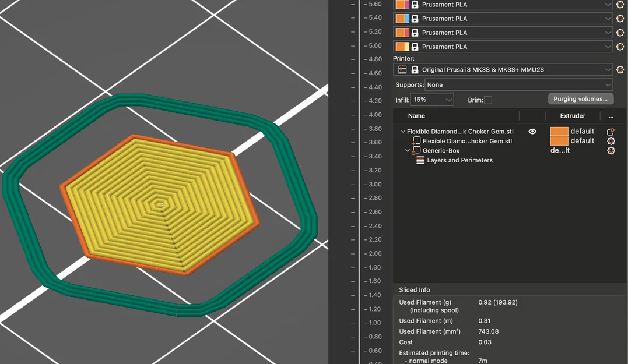Open Purging volumes dialog
628x364 pixels.
[x=580, y=99]
